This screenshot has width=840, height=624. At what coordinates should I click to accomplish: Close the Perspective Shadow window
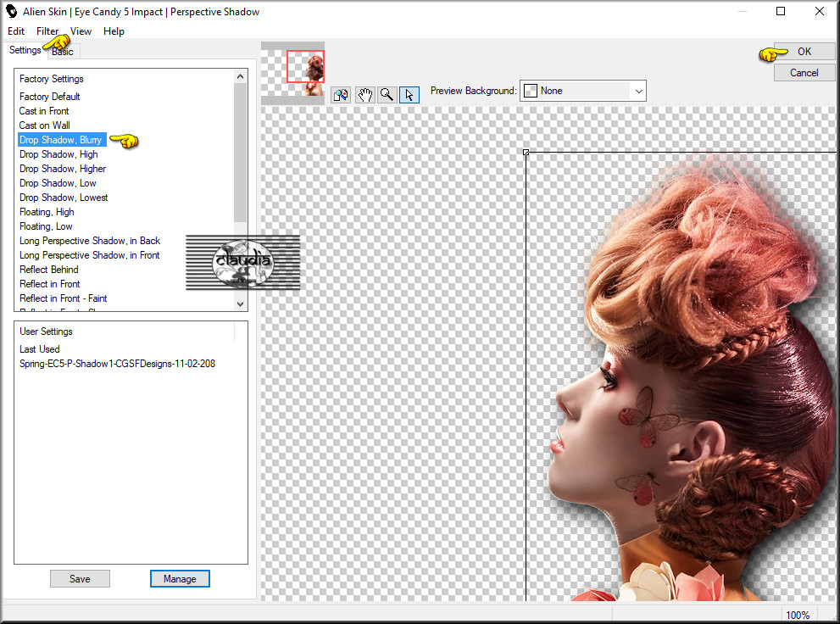pyautogui.click(x=820, y=11)
